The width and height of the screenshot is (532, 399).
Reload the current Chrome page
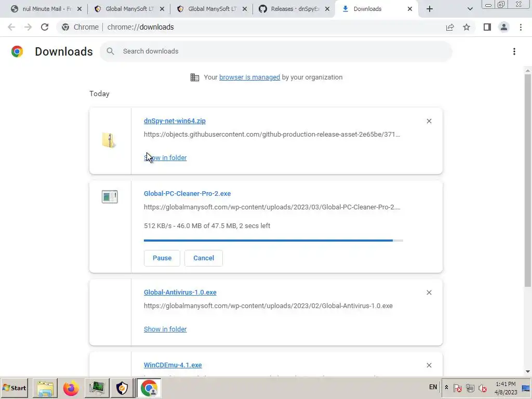click(45, 27)
